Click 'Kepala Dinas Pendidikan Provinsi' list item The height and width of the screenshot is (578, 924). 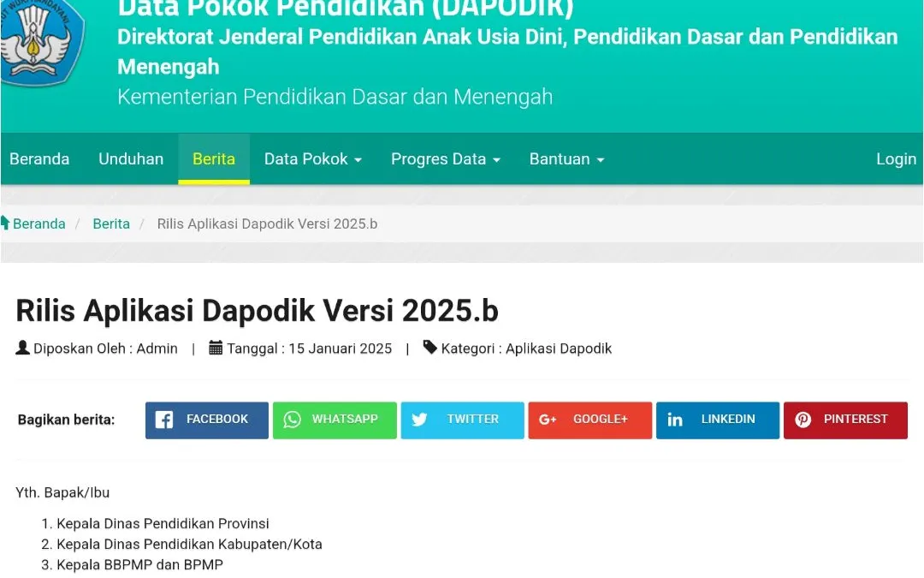[x=163, y=524]
